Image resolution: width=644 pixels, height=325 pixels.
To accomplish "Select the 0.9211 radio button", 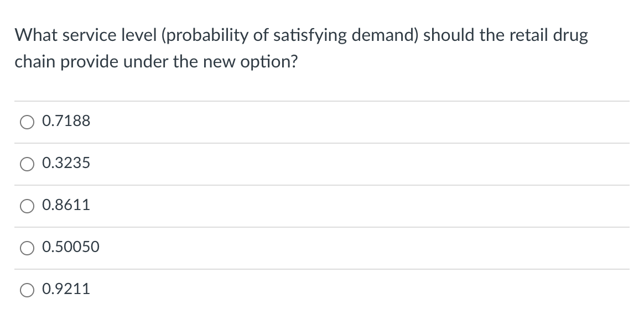I will 28,290.
